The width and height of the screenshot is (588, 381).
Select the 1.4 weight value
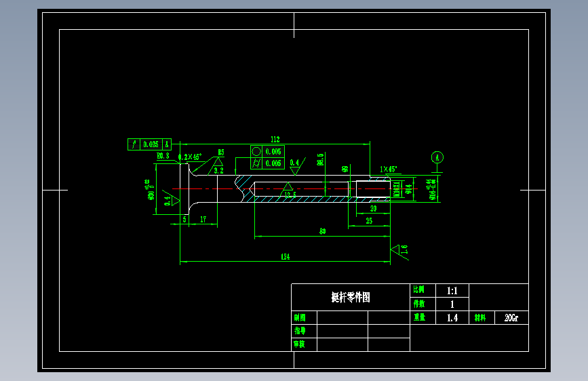click(452, 318)
